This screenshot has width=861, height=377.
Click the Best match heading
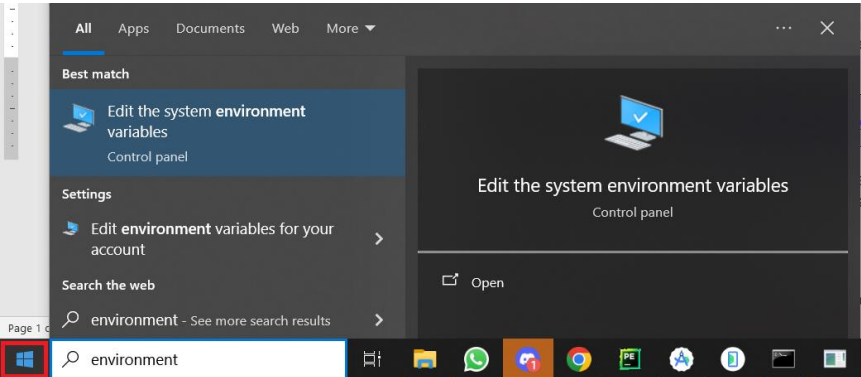(96, 74)
